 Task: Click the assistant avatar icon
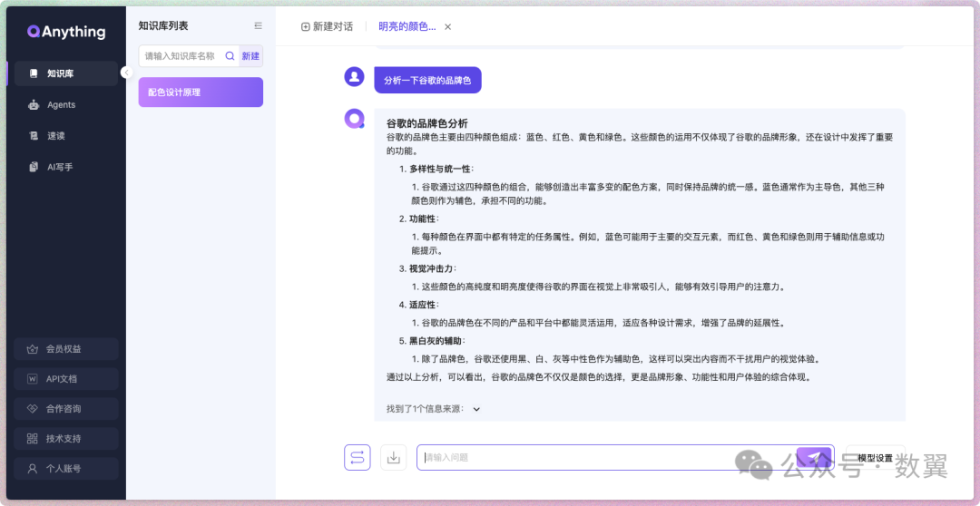355,119
